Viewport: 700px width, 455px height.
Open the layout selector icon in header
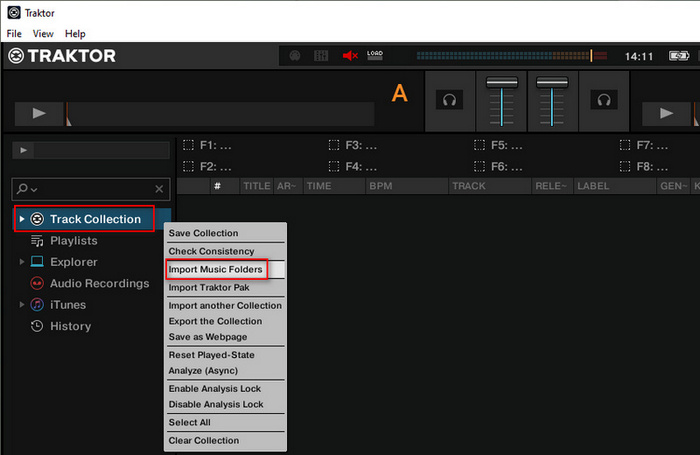(x=321, y=56)
